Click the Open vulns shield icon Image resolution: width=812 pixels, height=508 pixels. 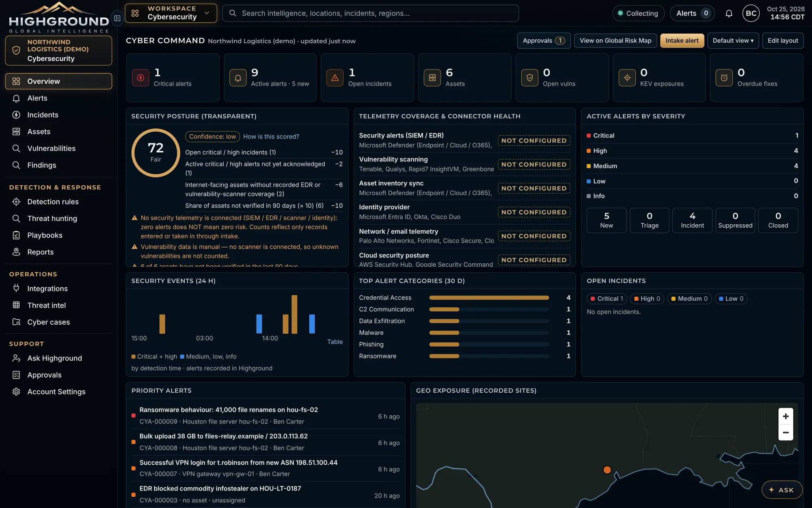click(530, 78)
